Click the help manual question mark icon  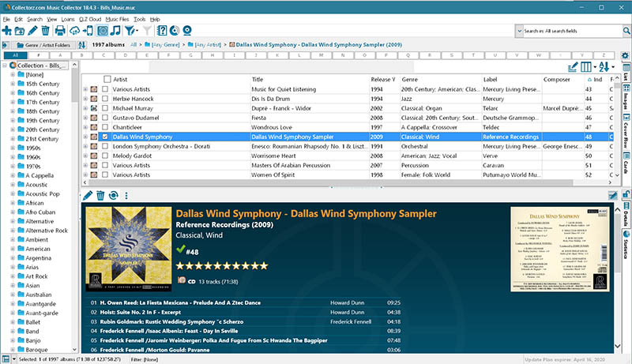(162, 31)
